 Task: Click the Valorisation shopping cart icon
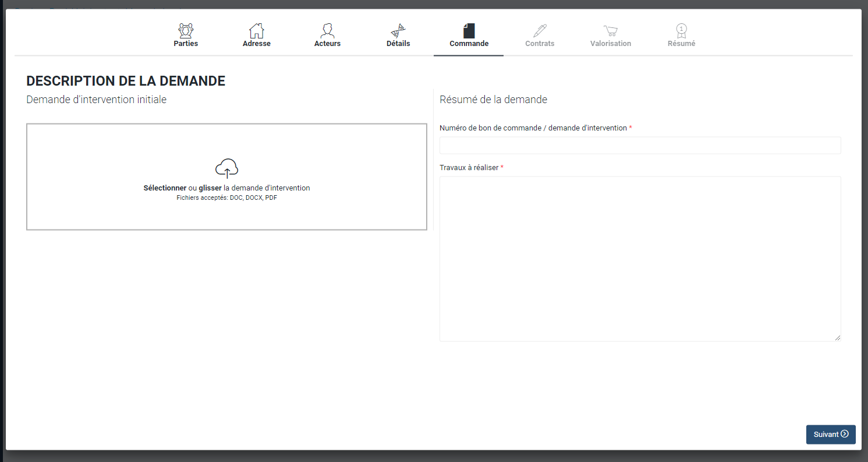[610, 30]
